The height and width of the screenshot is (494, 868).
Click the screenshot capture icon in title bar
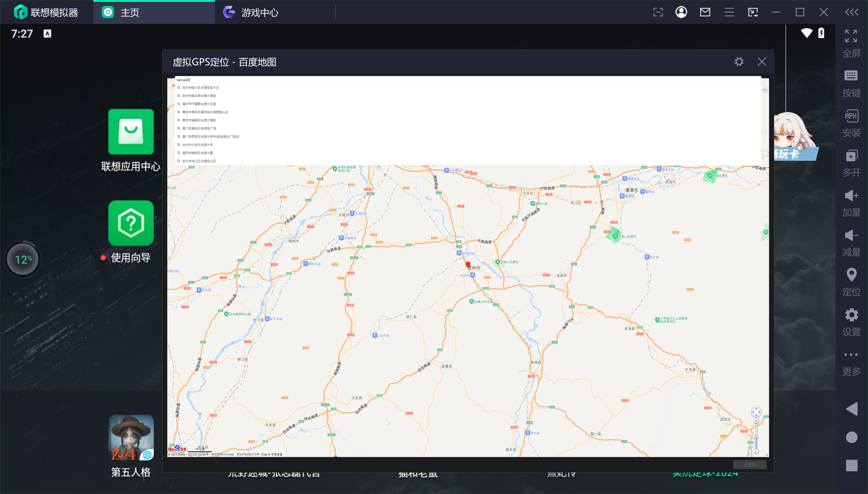pos(658,12)
